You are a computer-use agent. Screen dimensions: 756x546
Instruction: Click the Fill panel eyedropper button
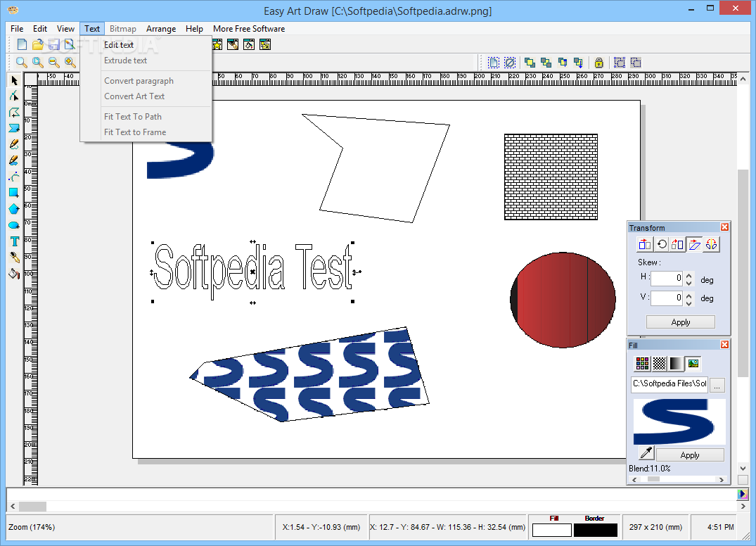646,453
